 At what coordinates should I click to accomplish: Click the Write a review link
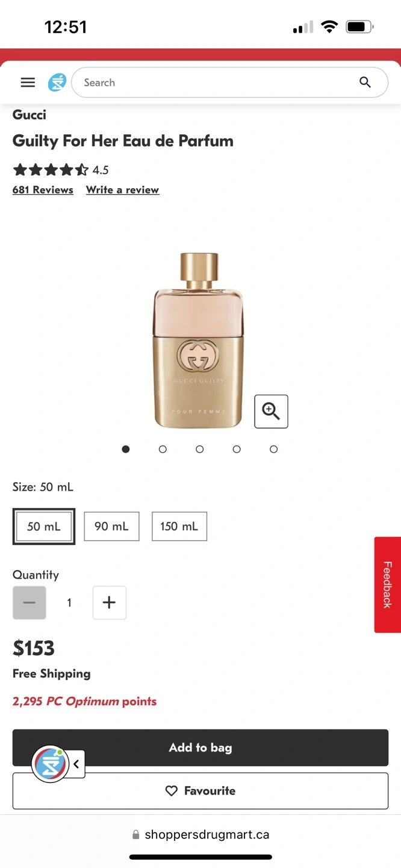click(123, 190)
